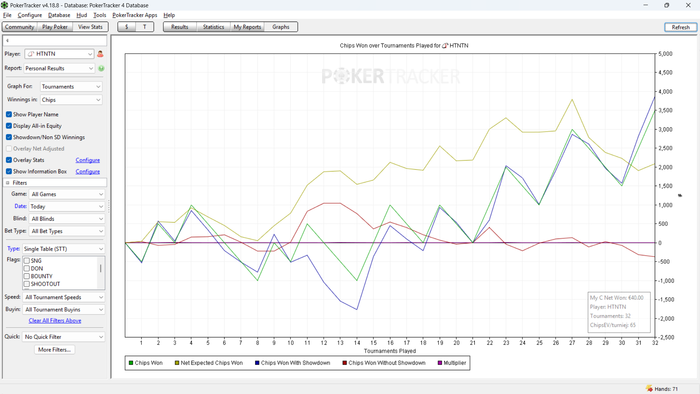Open the File menu
This screenshot has width=700, height=394.
tap(7, 15)
